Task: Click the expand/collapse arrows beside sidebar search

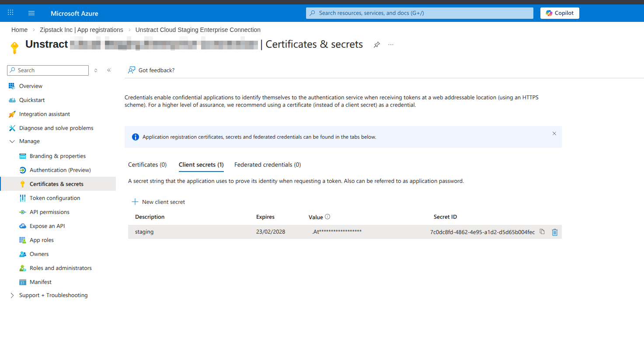Action: pos(96,70)
